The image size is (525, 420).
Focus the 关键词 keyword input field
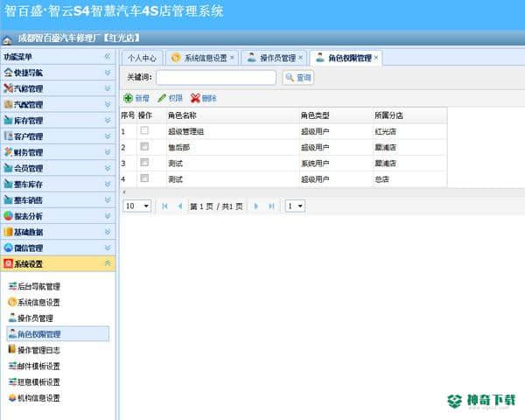[216, 78]
